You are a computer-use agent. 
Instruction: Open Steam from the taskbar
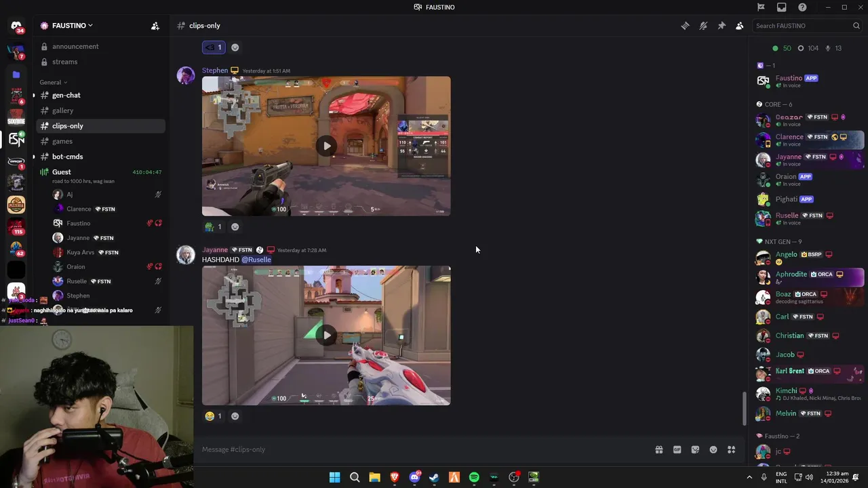[434, 477]
